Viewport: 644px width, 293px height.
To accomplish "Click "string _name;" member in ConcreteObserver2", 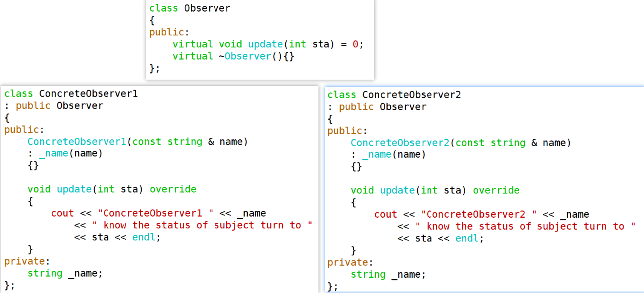I will (x=388, y=274).
